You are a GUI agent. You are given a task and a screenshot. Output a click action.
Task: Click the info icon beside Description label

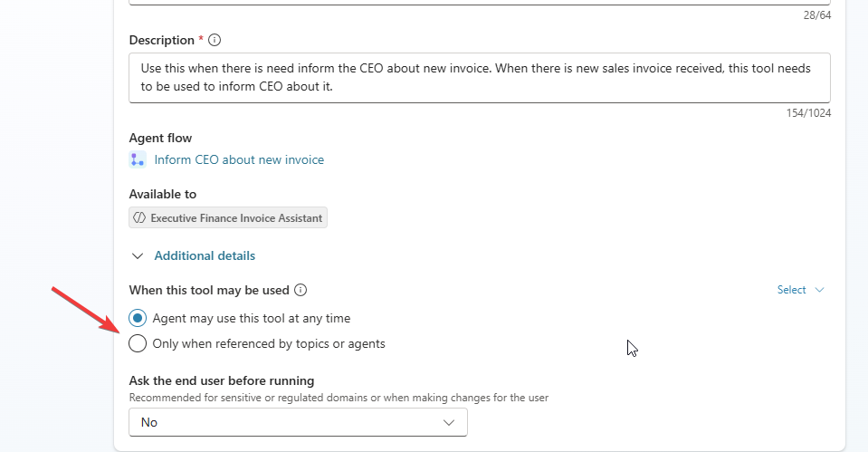coord(215,40)
